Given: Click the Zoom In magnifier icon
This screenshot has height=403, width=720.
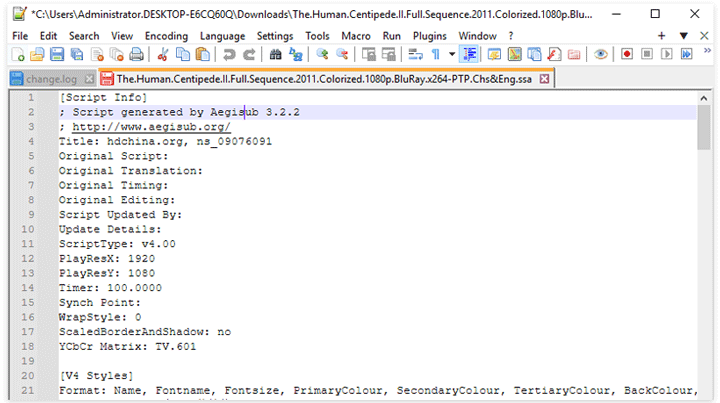Looking at the screenshot, I should (322, 55).
